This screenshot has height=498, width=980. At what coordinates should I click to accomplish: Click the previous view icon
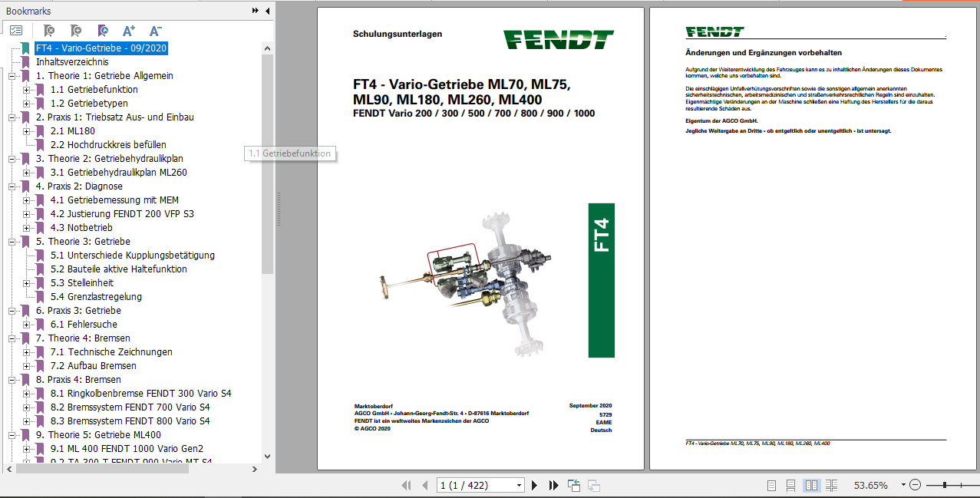(574, 485)
